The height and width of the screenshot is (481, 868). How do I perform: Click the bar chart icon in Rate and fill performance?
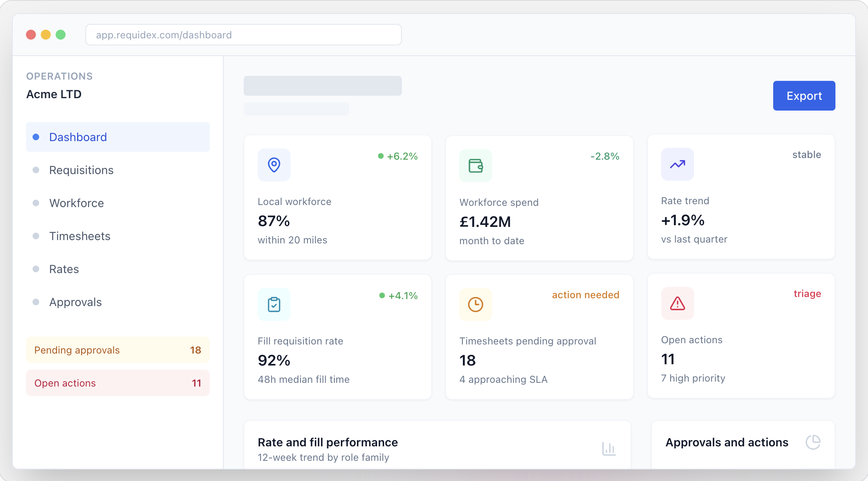pos(609,449)
